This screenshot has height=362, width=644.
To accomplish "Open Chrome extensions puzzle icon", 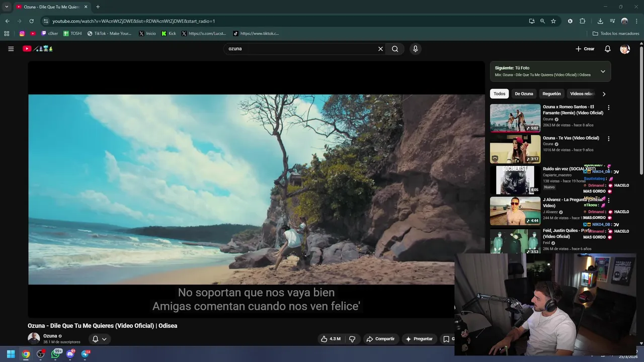I will click(583, 21).
